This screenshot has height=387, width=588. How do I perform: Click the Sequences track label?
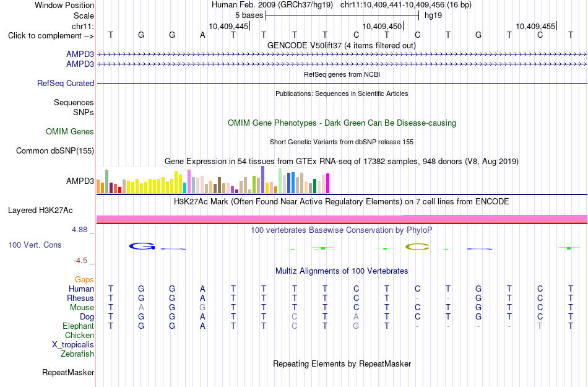click(74, 102)
